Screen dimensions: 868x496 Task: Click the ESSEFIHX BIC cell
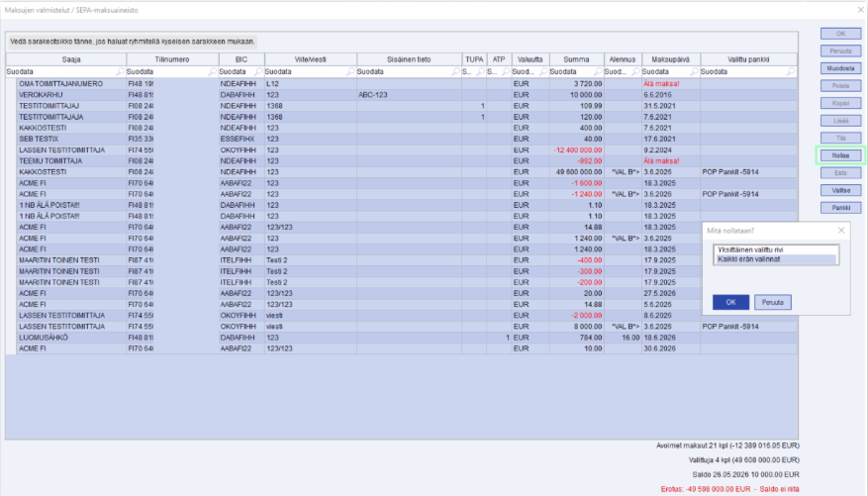(241, 139)
